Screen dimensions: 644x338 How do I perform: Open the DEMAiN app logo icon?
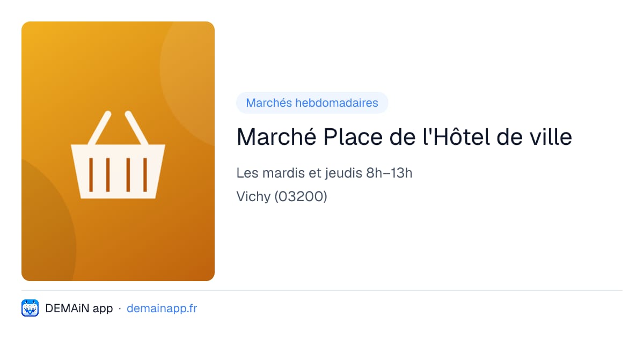[30, 308]
